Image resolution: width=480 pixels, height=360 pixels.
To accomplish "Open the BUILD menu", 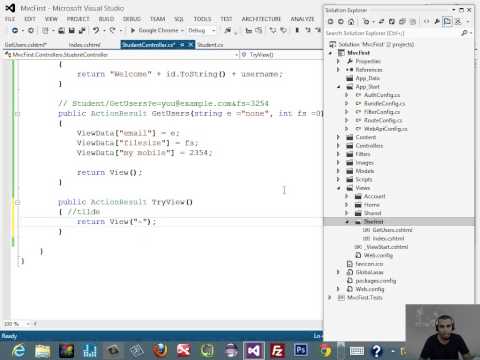I will [107, 19].
